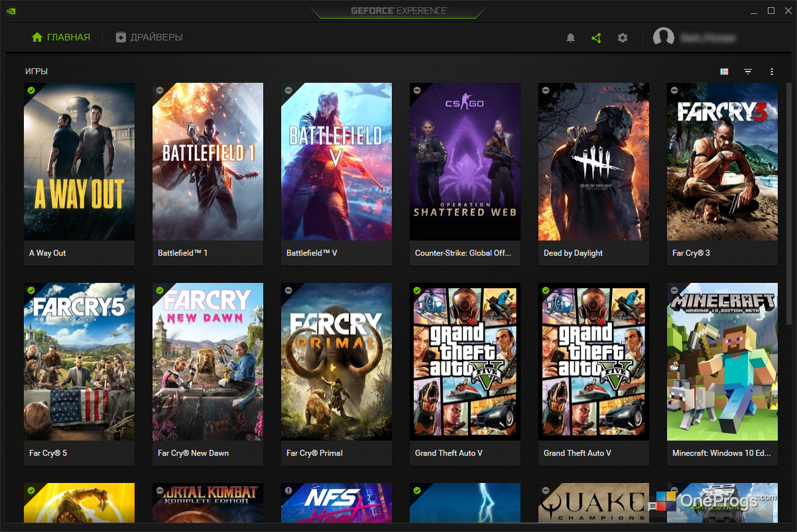797x532 pixels.
Task: Select the Mortal Kombat Komplete Edition cover
Action: click(x=208, y=504)
